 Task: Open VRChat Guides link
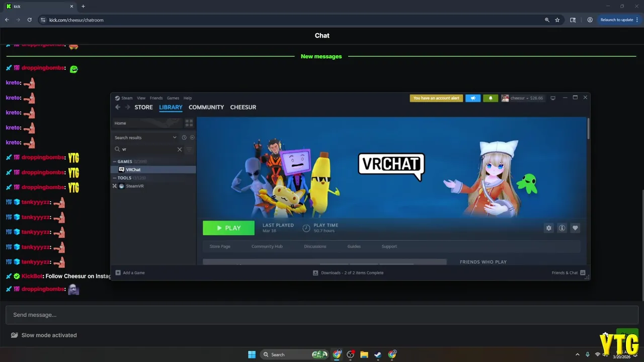(354, 246)
